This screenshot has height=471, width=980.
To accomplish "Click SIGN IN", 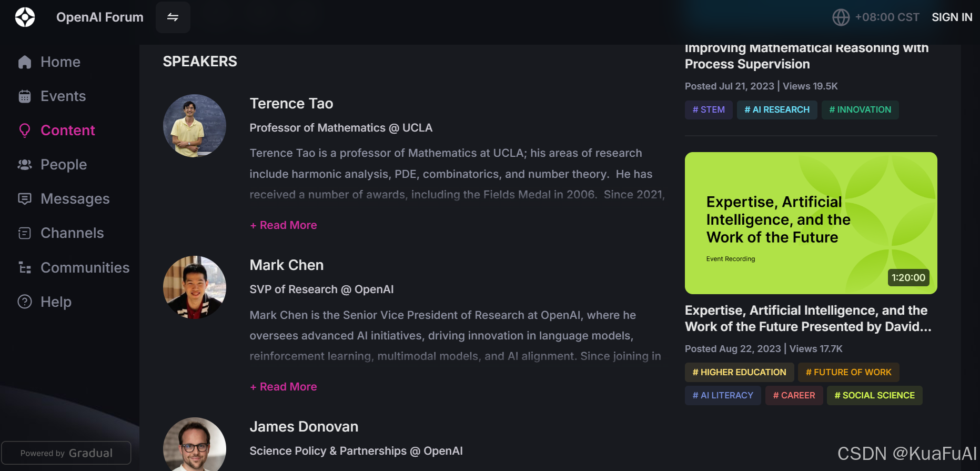I will [952, 17].
